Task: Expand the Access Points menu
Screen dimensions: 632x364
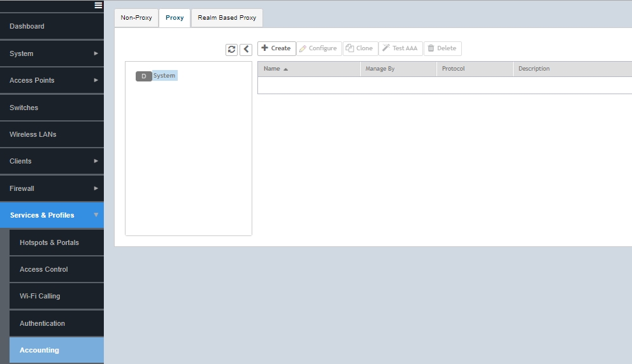Action: [x=52, y=80]
